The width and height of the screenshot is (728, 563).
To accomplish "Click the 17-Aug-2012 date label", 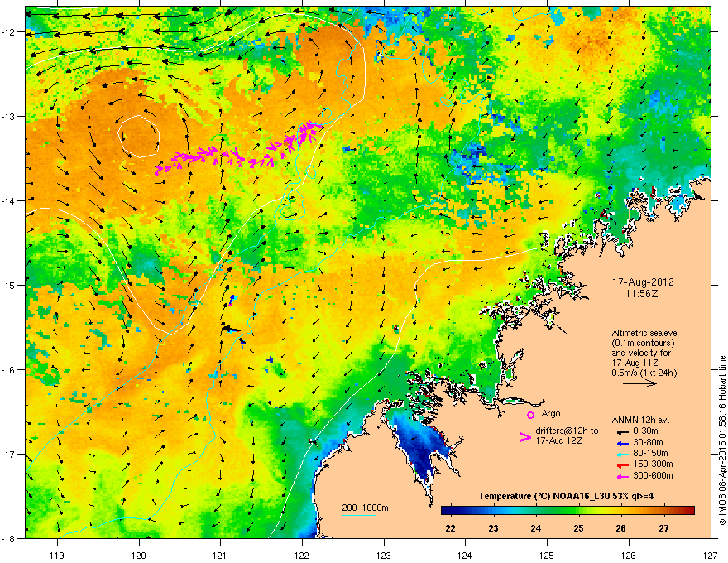I will pyautogui.click(x=643, y=282).
